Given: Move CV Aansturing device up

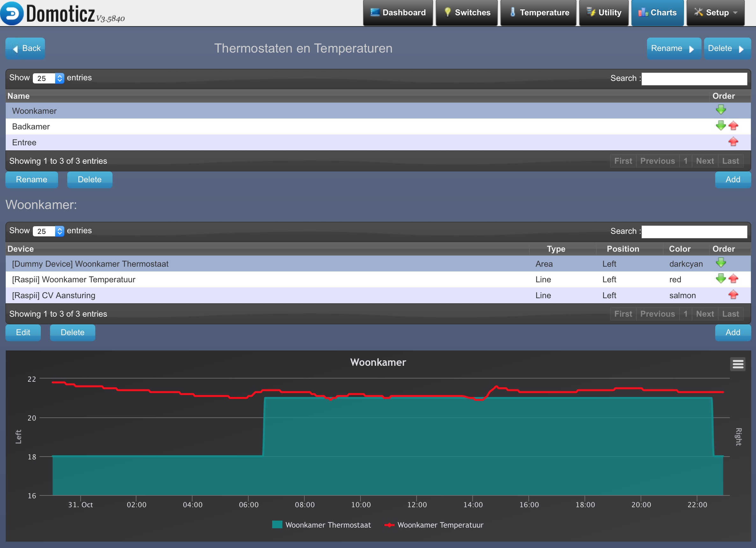Looking at the screenshot, I should tap(733, 294).
